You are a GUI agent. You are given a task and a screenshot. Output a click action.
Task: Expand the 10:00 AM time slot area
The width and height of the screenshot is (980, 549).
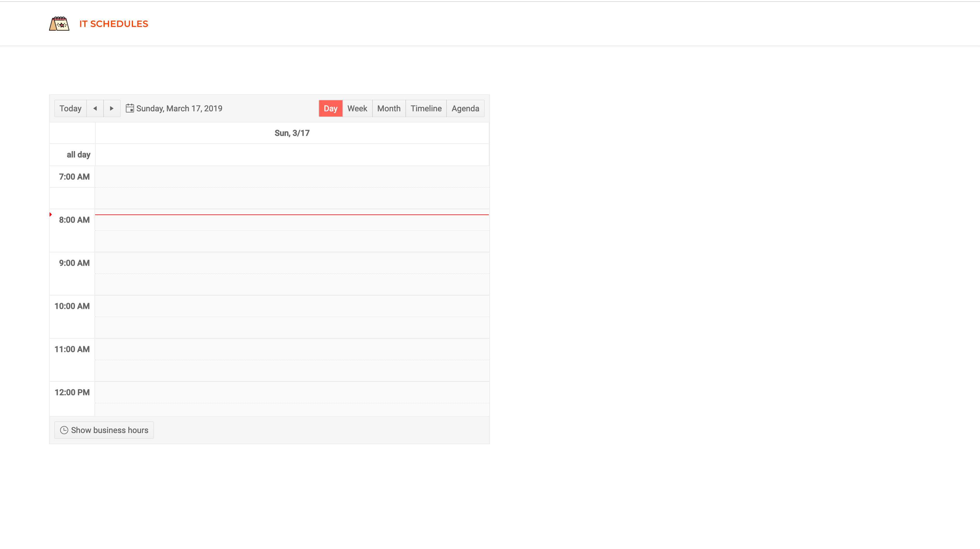pos(292,305)
